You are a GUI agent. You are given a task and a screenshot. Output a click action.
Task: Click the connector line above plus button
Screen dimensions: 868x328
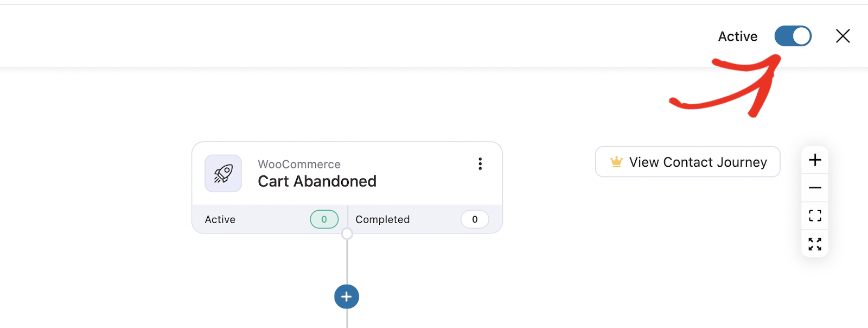tap(347, 262)
